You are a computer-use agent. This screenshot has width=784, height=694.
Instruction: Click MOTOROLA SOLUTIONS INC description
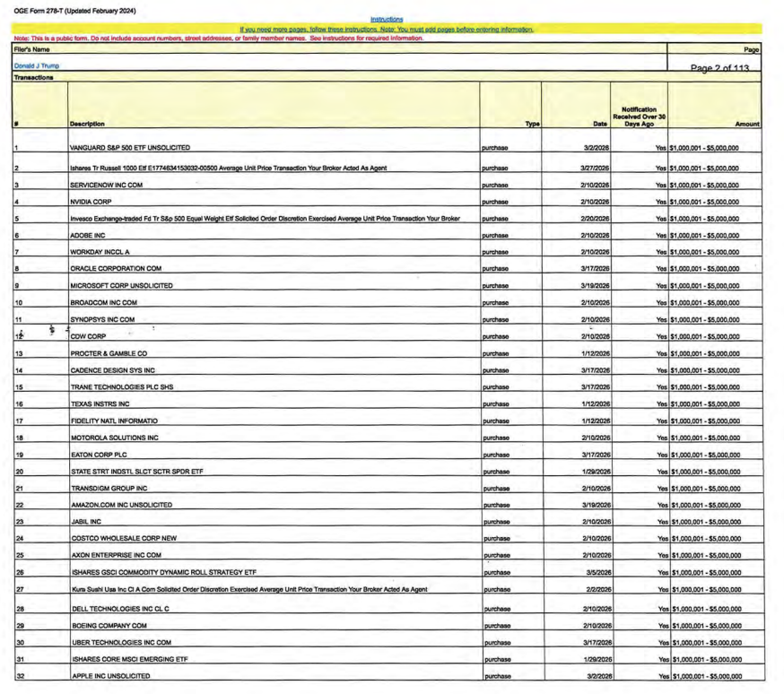[x=115, y=438]
